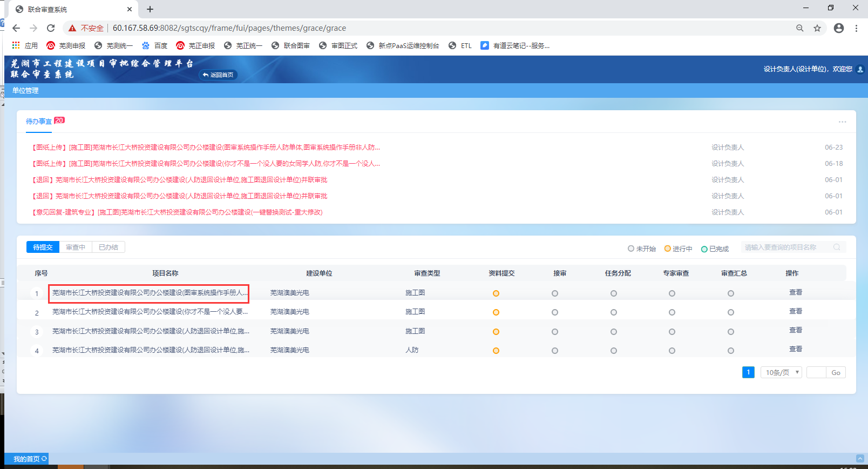Click the search icon in project query box

pos(837,247)
